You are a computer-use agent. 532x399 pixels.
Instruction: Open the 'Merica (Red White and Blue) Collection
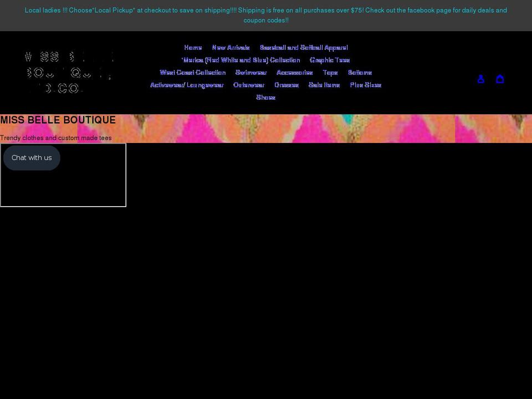click(x=239, y=60)
